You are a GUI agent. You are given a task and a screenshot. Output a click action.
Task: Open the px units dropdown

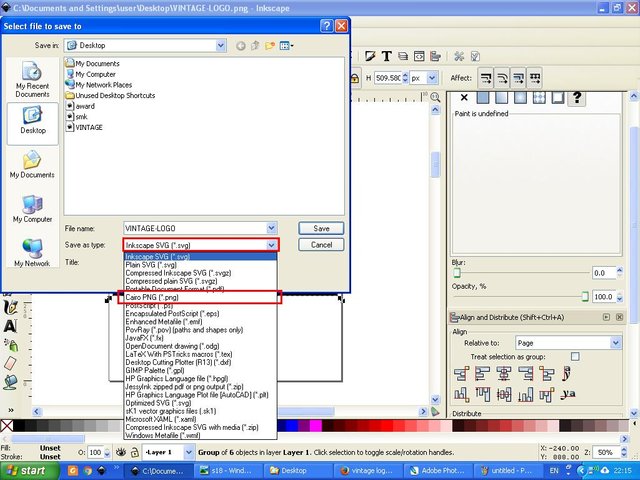(433, 78)
